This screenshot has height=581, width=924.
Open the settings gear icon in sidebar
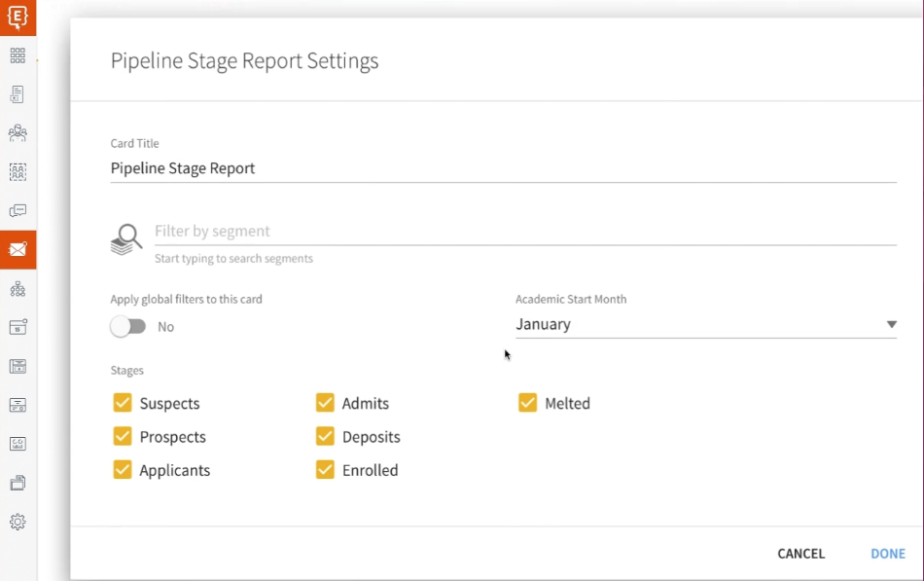18,522
